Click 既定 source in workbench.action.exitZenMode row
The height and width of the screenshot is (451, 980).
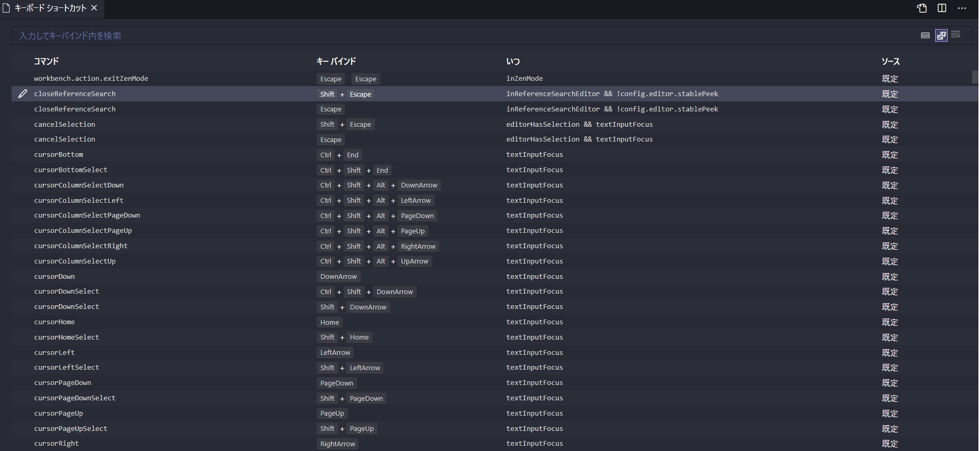890,79
